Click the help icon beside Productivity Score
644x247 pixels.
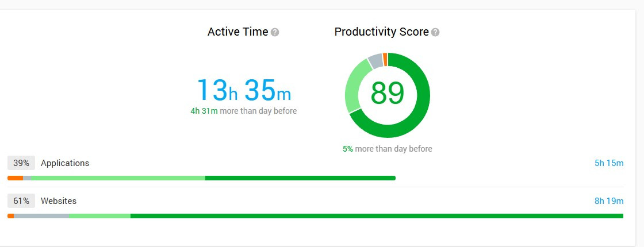(x=435, y=32)
